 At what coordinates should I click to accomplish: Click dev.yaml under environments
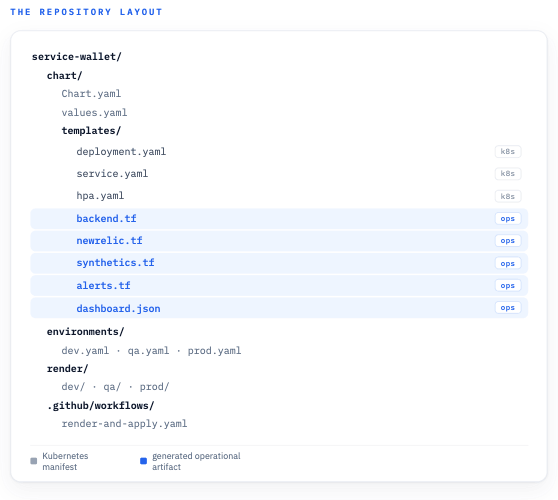point(85,351)
